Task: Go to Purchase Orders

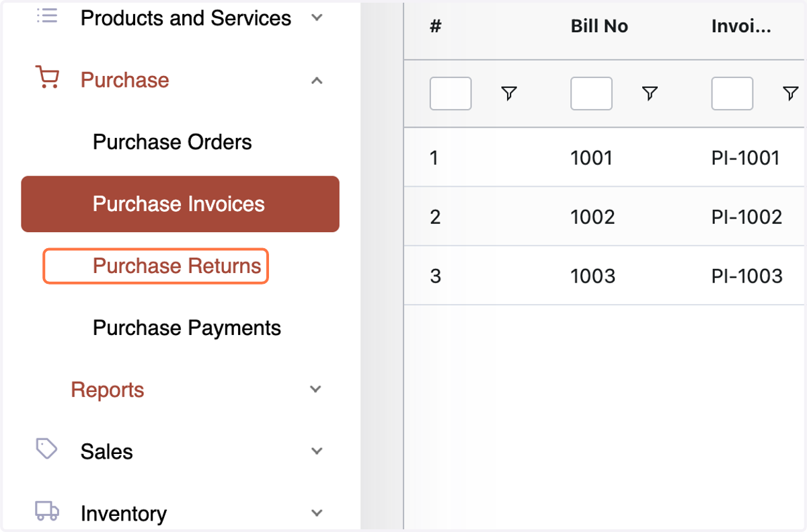Action: 172,142
